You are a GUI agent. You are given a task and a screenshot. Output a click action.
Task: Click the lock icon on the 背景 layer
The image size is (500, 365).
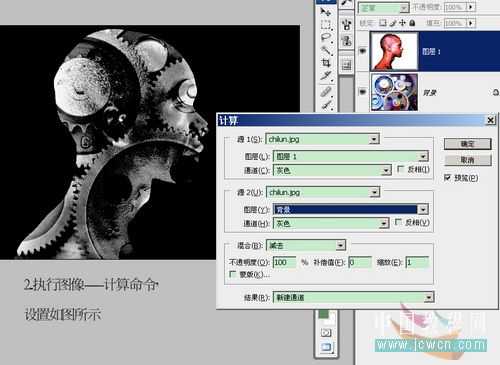tap(496, 92)
